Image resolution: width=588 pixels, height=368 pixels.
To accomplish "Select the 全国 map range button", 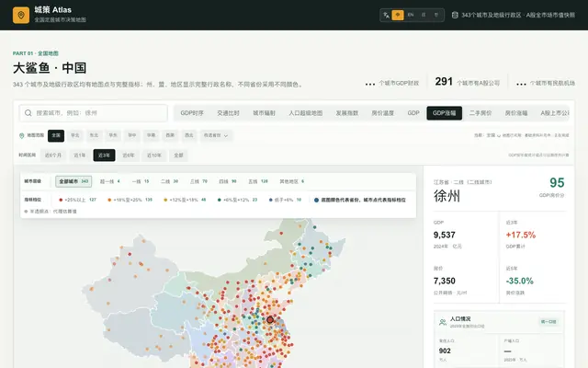I will pos(56,135).
